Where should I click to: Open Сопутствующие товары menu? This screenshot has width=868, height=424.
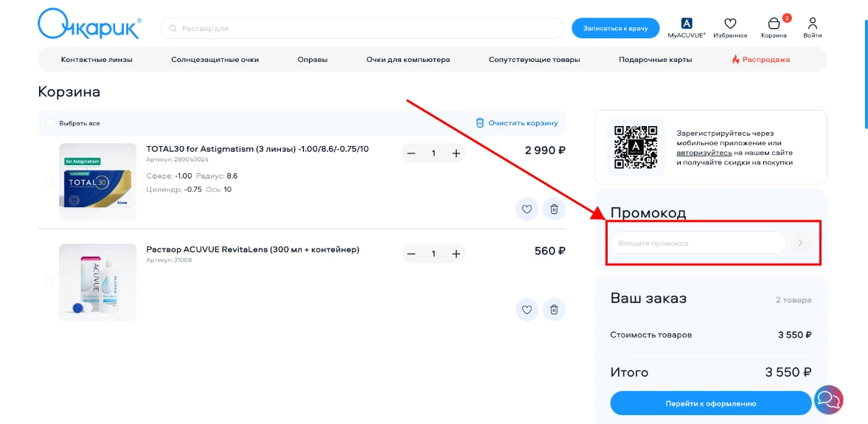click(534, 59)
